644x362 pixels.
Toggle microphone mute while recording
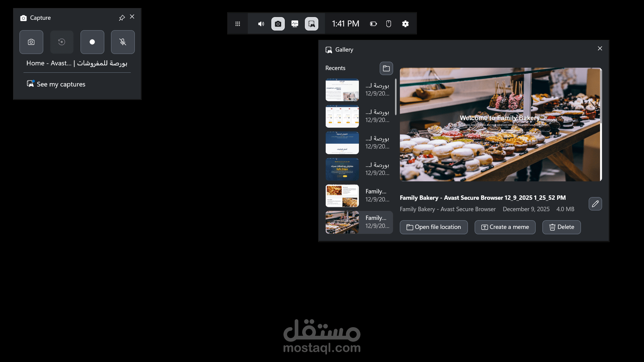pyautogui.click(x=123, y=42)
